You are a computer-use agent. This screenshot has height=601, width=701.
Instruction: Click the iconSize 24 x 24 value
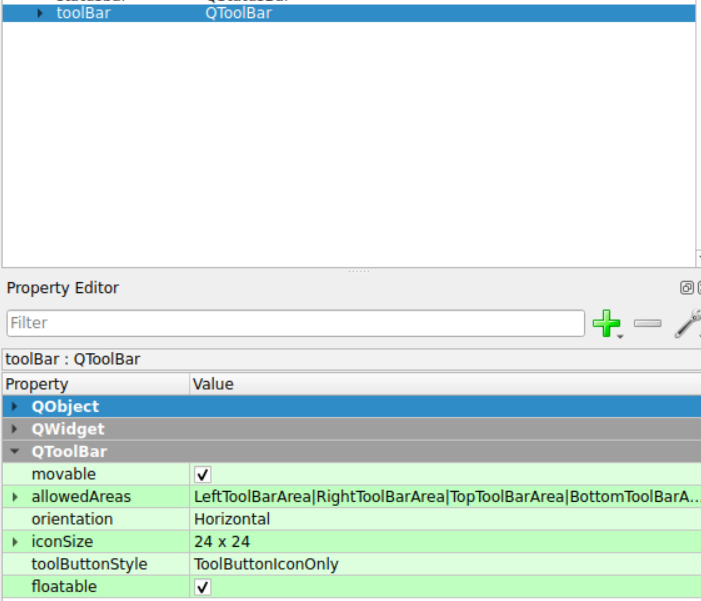pos(222,542)
